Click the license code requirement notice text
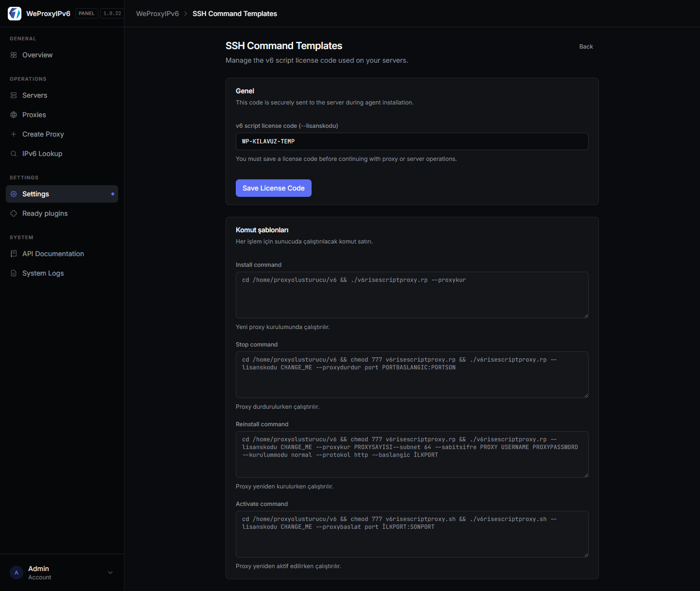This screenshot has width=700, height=591. point(346,159)
